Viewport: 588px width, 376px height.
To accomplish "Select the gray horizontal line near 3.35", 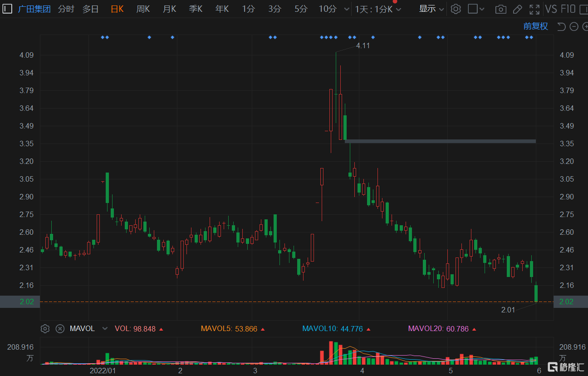I will pyautogui.click(x=440, y=141).
